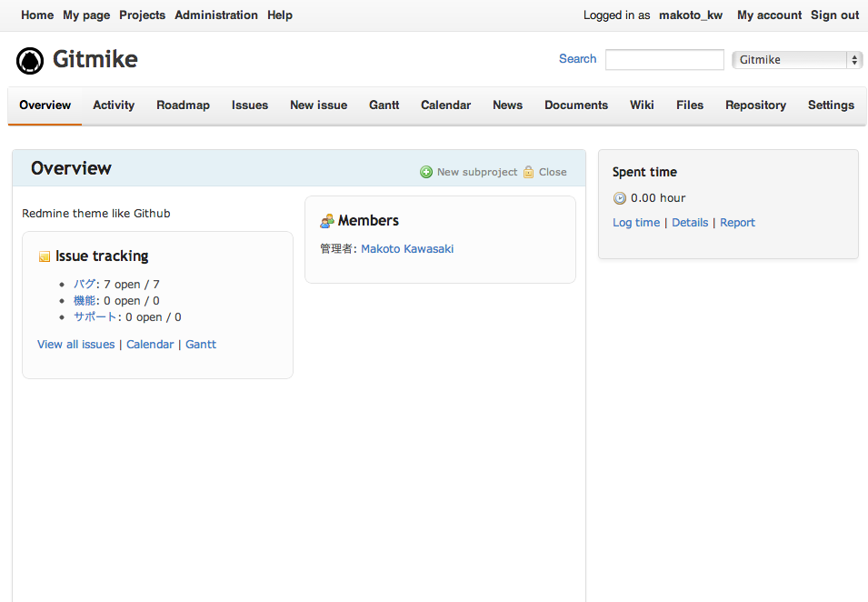
Task: Click Log time under Spent time
Action: click(636, 223)
